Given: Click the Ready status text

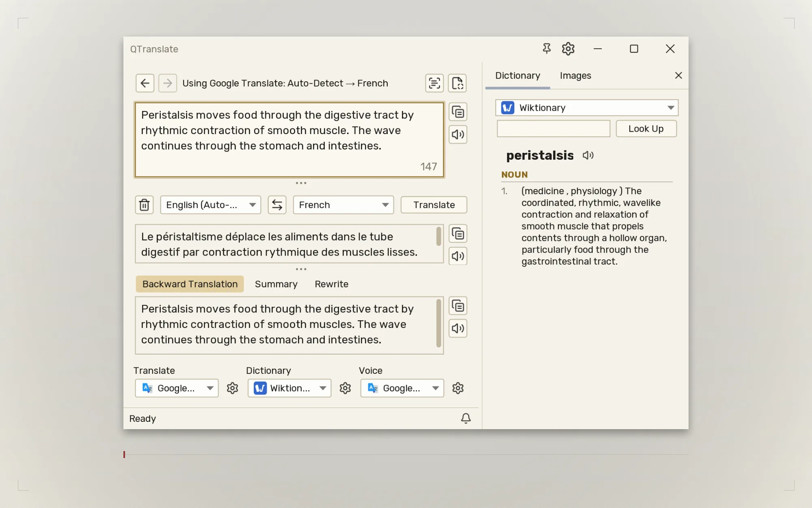Looking at the screenshot, I should [143, 419].
